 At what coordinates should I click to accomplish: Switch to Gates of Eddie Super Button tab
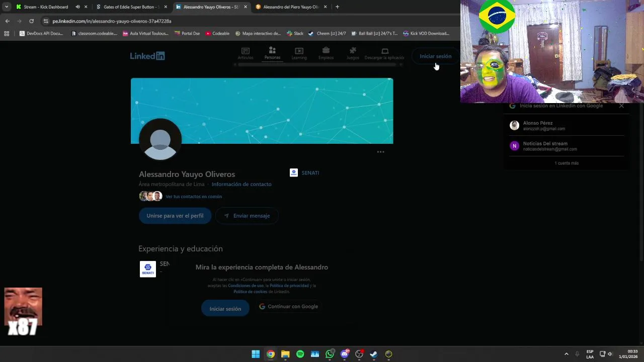(x=131, y=7)
